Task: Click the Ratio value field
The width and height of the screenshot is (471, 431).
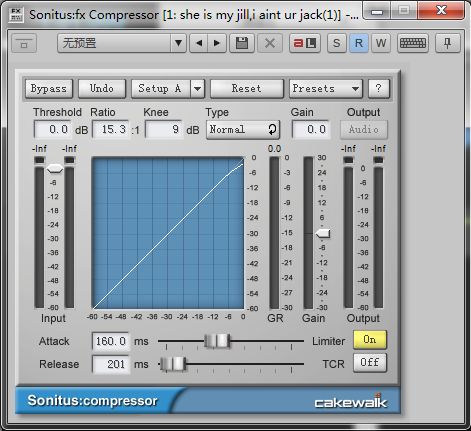Action: (x=111, y=129)
